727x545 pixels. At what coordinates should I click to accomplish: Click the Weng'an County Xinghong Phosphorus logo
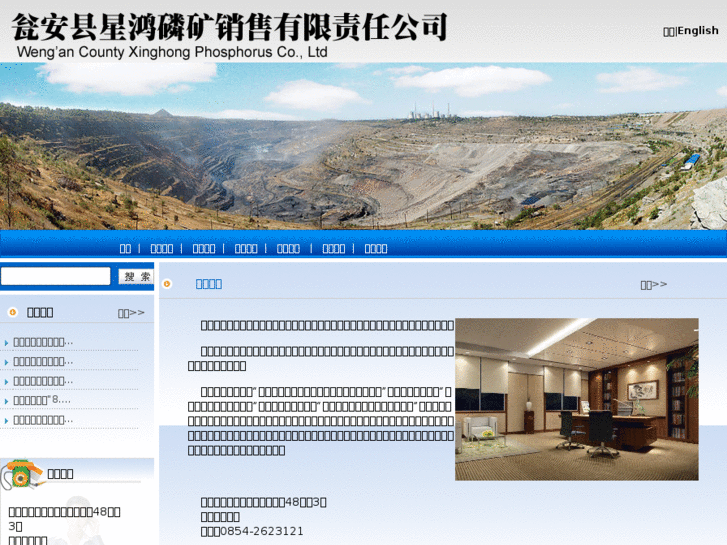pyautogui.click(x=230, y=35)
